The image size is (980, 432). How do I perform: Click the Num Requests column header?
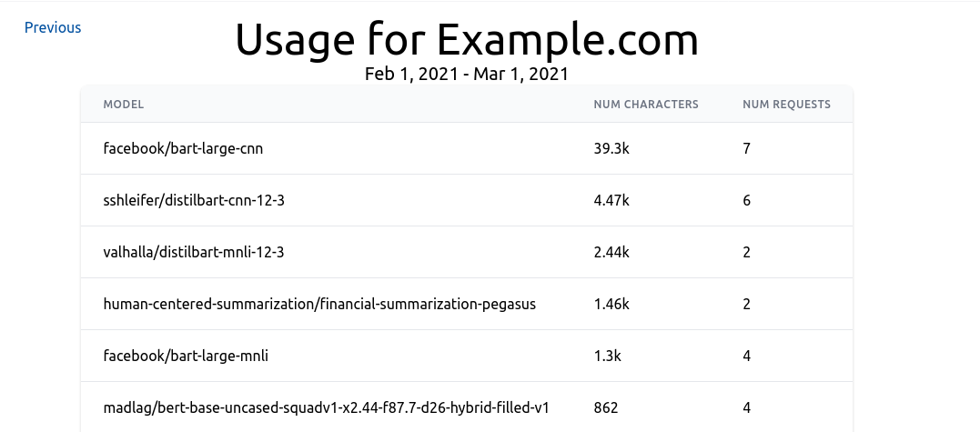coord(786,105)
